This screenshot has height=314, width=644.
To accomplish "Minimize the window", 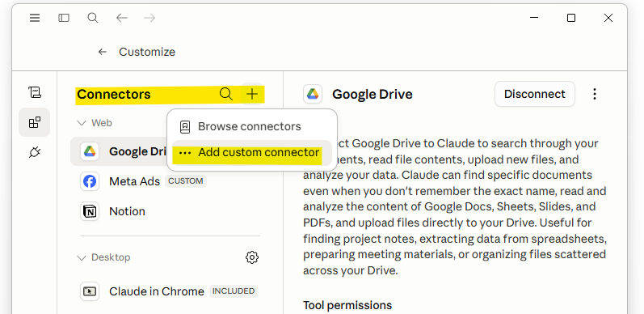I will (x=534, y=18).
